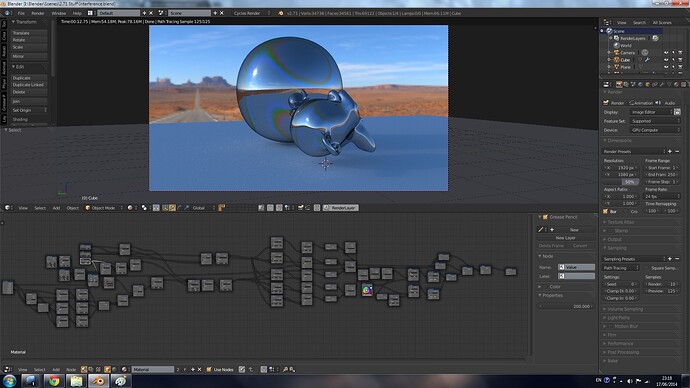Click the Scale tool button

click(x=29, y=47)
